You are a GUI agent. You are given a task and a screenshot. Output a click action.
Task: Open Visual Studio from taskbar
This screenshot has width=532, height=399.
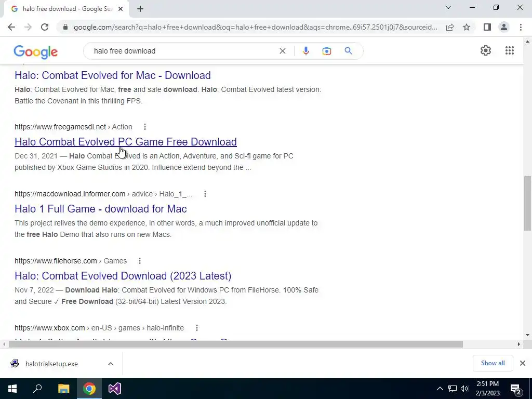(x=115, y=389)
